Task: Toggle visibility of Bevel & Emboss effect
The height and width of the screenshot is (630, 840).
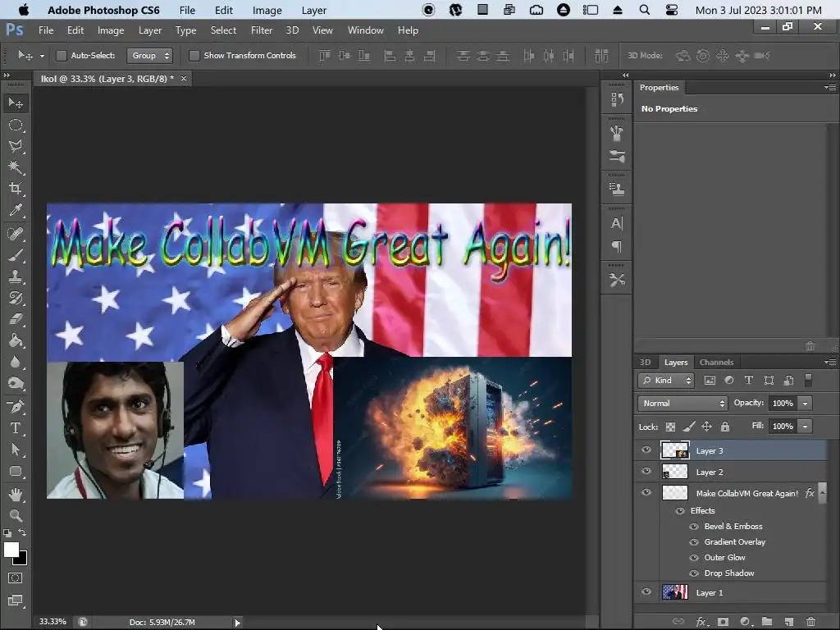Action: [694, 527]
